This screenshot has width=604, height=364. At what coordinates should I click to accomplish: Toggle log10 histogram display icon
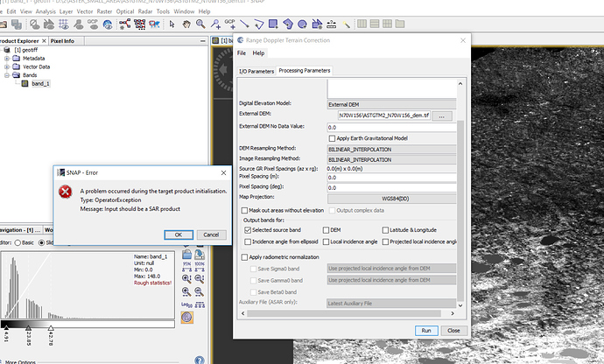(186, 304)
